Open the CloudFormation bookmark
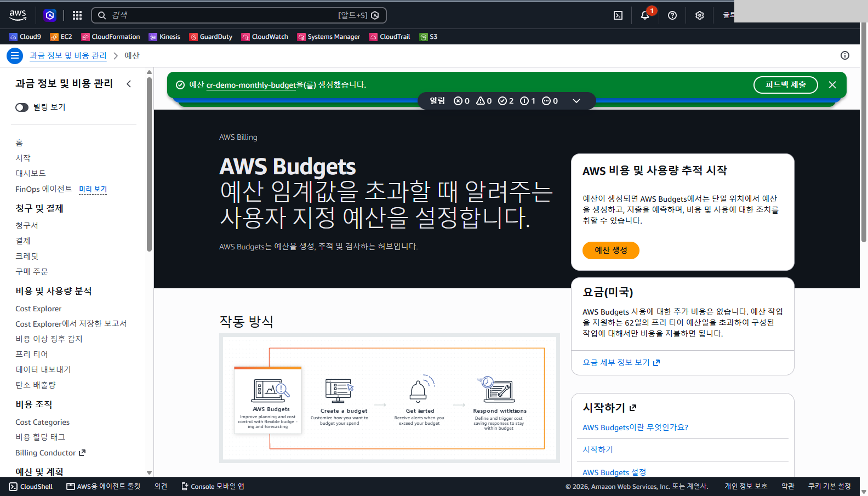Screen dimensions: 868x496 coord(111,37)
